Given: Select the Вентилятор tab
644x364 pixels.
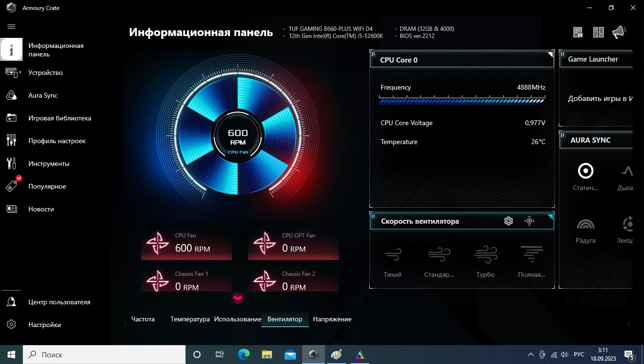Looking at the screenshot, I should tap(285, 319).
